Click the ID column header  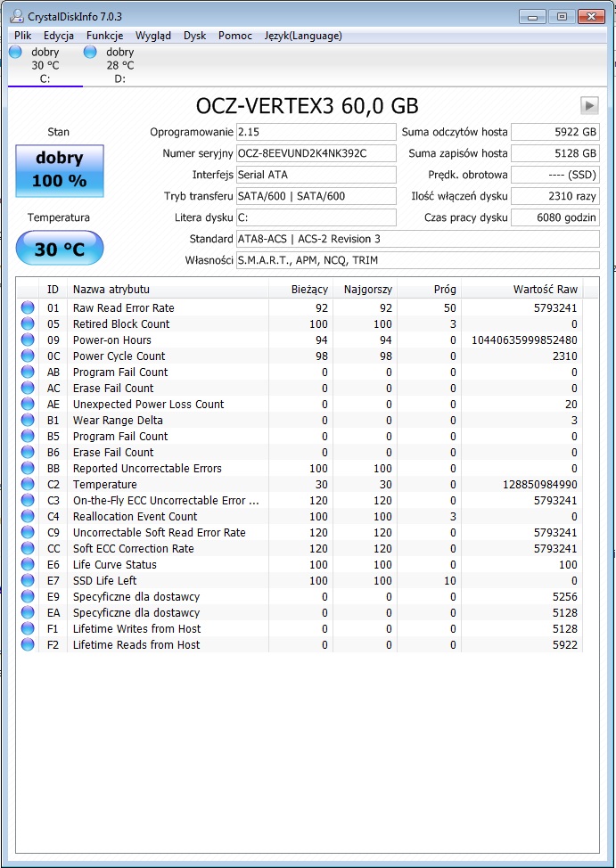53,289
